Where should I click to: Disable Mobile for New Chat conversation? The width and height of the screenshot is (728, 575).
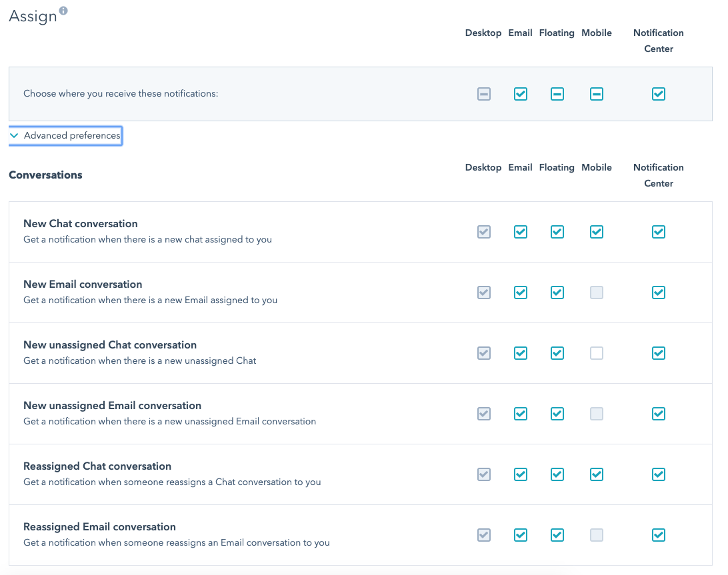click(597, 232)
